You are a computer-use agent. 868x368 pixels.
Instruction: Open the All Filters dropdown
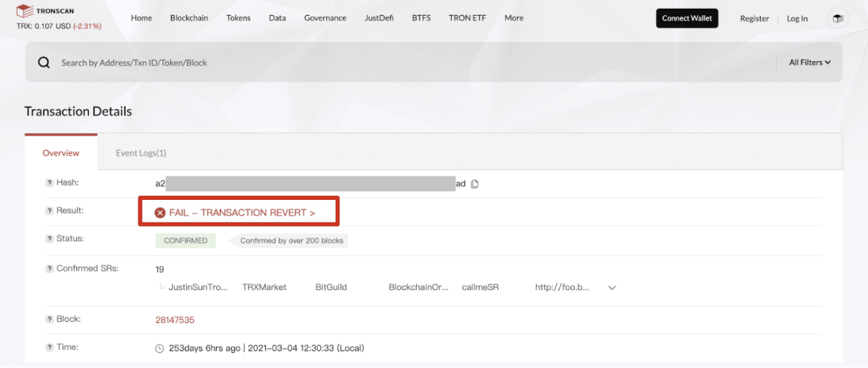pos(809,63)
